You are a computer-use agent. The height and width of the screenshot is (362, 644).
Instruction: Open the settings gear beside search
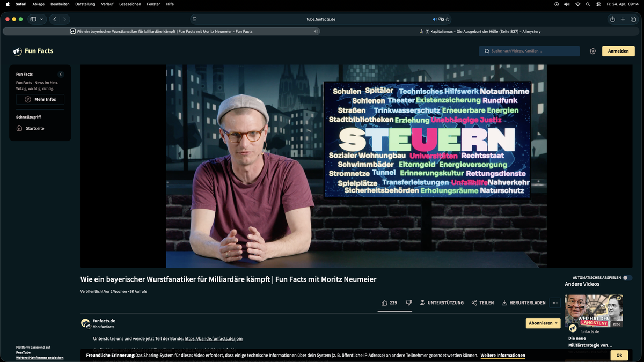(592, 51)
